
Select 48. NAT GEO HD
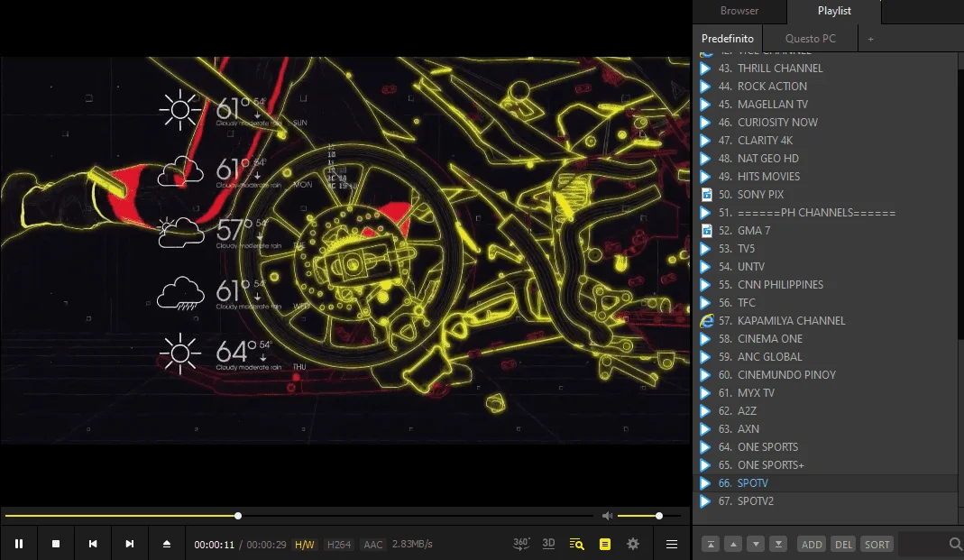[x=826, y=159]
